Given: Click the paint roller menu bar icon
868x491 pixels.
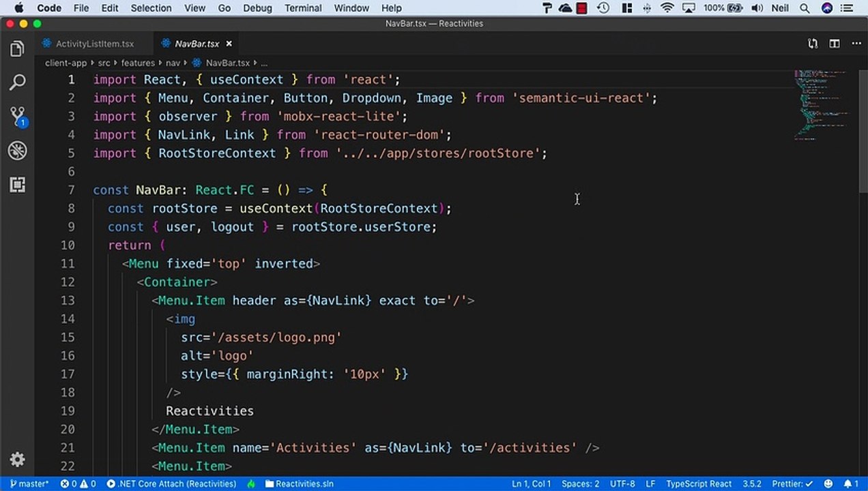Looking at the screenshot, I should point(547,8).
